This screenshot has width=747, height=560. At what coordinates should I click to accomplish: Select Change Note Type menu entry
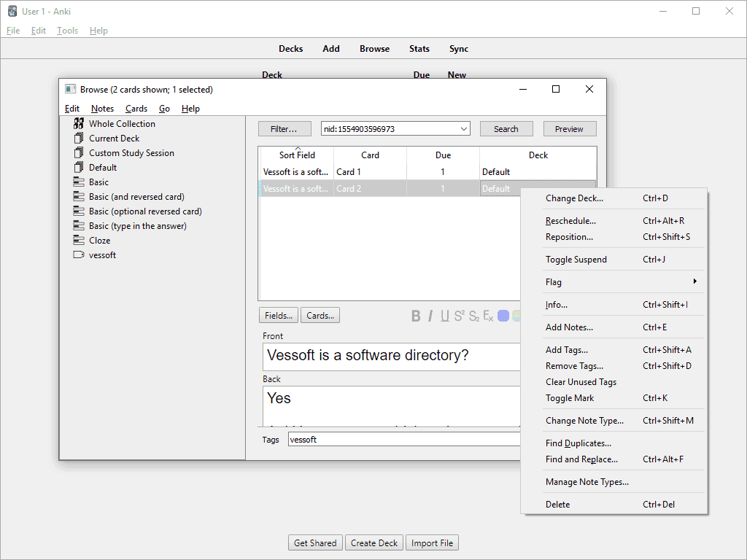(614, 421)
